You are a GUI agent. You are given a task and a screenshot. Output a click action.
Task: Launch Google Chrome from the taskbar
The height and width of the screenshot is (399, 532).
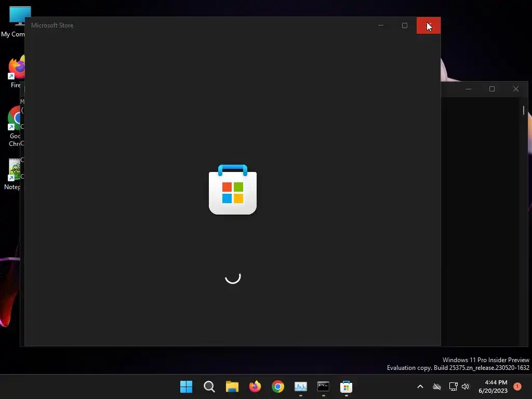pos(278,387)
